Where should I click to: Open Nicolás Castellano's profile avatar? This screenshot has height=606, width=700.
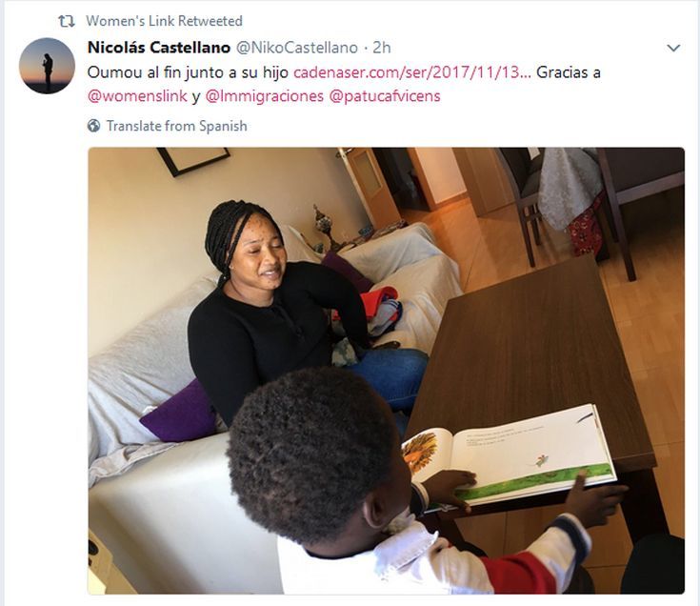click(x=47, y=66)
